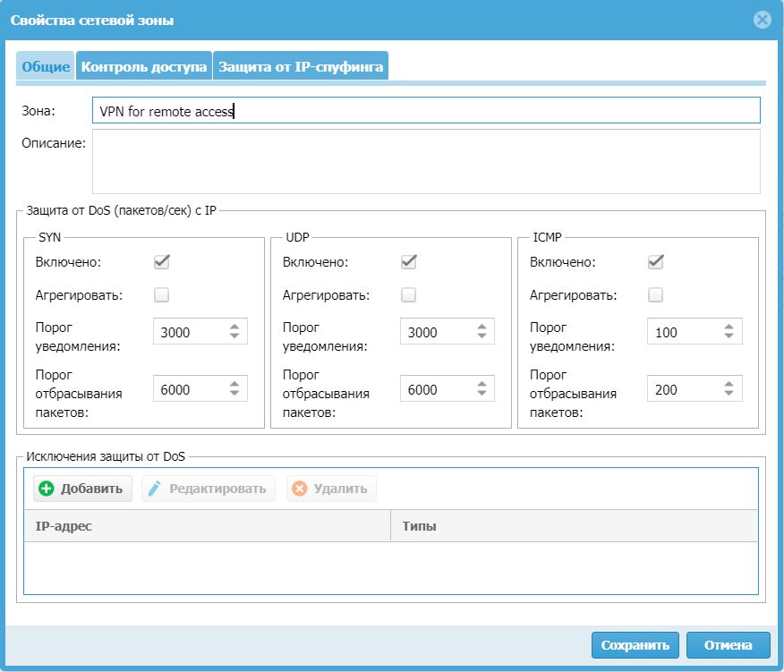784x672 pixels.
Task: Decrease UDP notification threshold with down arrow
Action: [x=481, y=336]
